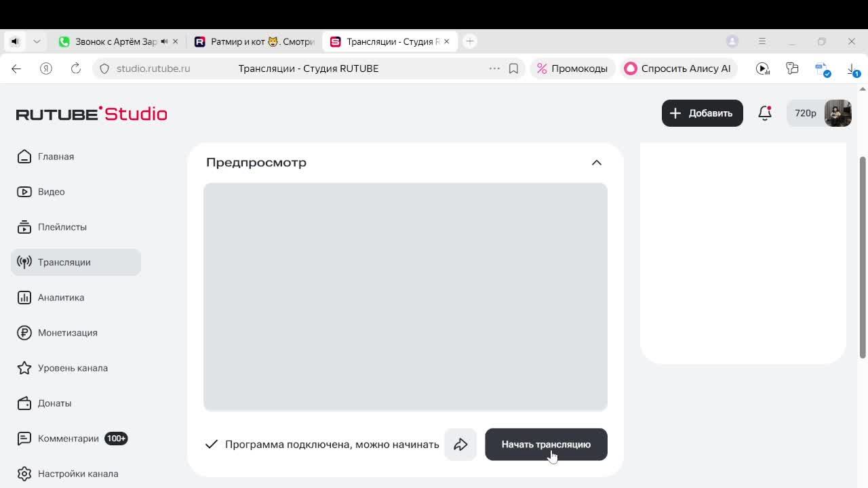
Task: Open the downloads icon
Action: 853,69
